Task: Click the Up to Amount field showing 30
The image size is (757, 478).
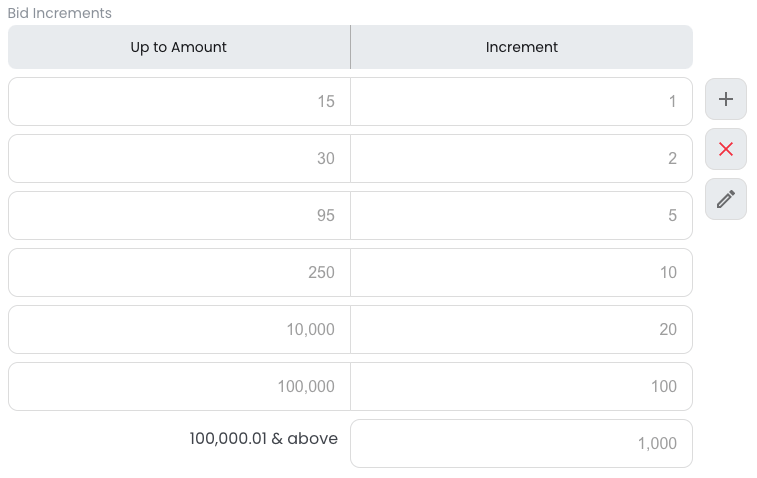Action: 179,159
